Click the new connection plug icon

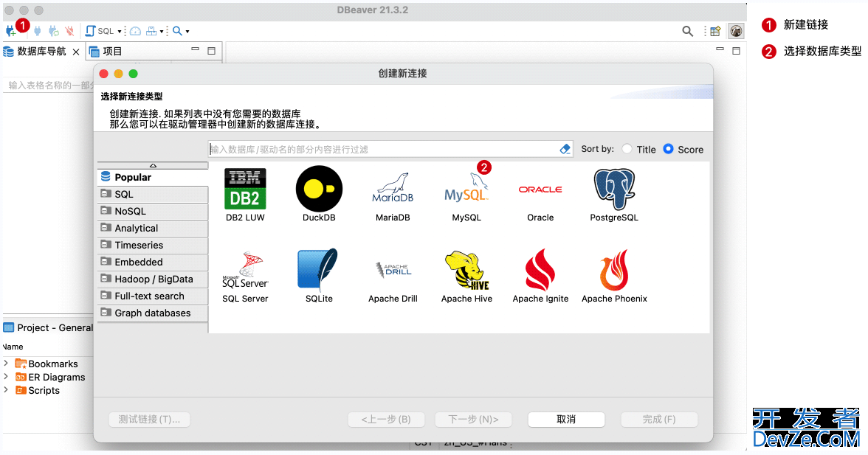tap(10, 31)
